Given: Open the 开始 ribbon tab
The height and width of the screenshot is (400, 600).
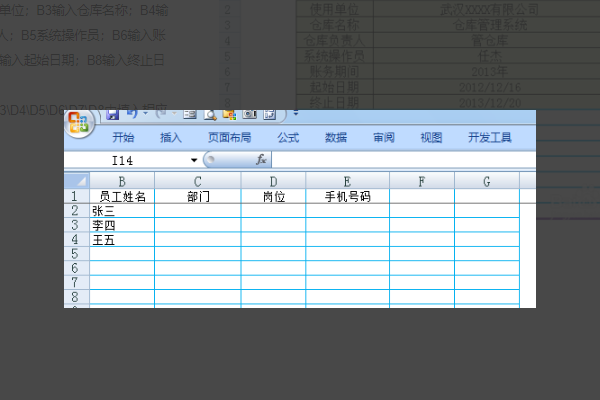Looking at the screenshot, I should click(123, 137).
